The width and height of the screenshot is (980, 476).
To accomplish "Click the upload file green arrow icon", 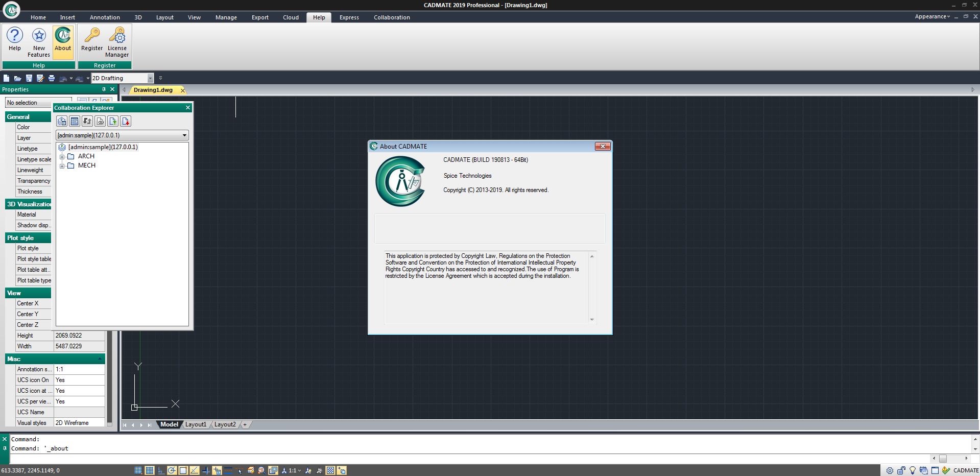I will [113, 121].
